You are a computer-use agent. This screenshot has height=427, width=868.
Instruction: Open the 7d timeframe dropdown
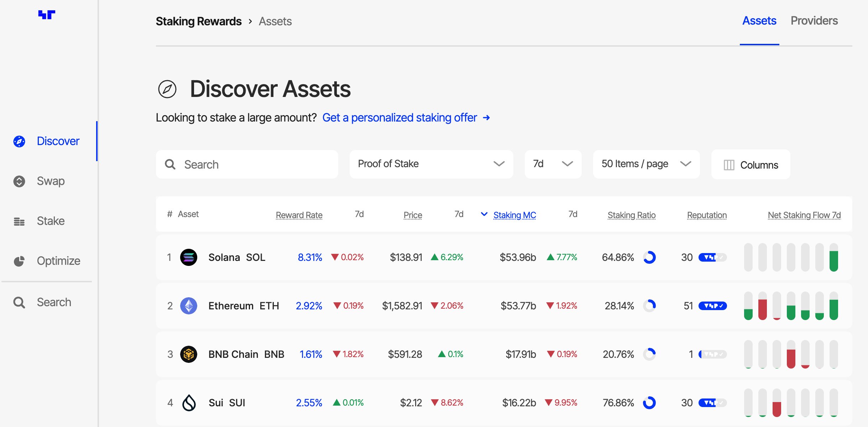click(x=553, y=164)
